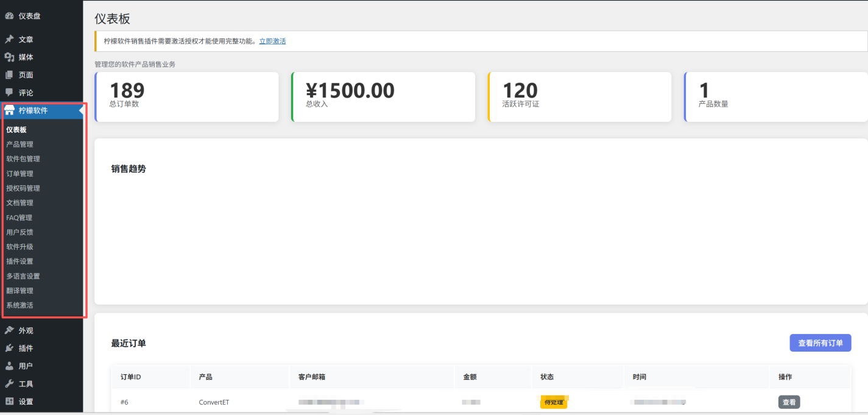Click 查看 button for order #6
The width and height of the screenshot is (868, 415).
pyautogui.click(x=789, y=402)
